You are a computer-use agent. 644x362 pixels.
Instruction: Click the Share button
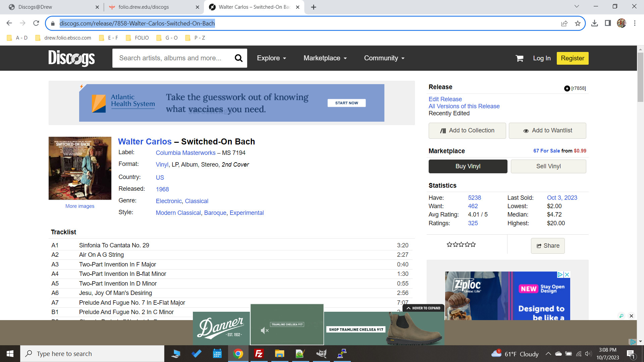pyautogui.click(x=548, y=246)
